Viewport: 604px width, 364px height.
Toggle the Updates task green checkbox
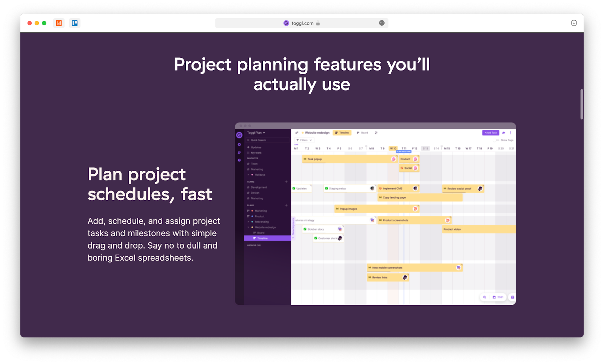(294, 188)
